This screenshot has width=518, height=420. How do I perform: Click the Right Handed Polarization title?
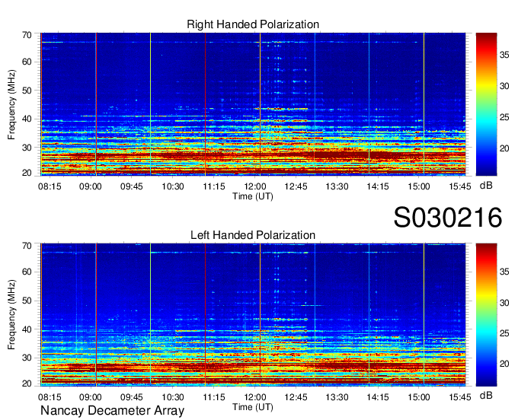click(253, 24)
